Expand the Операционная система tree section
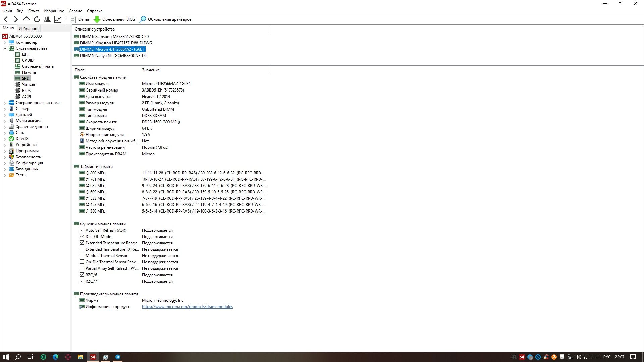 [4, 103]
